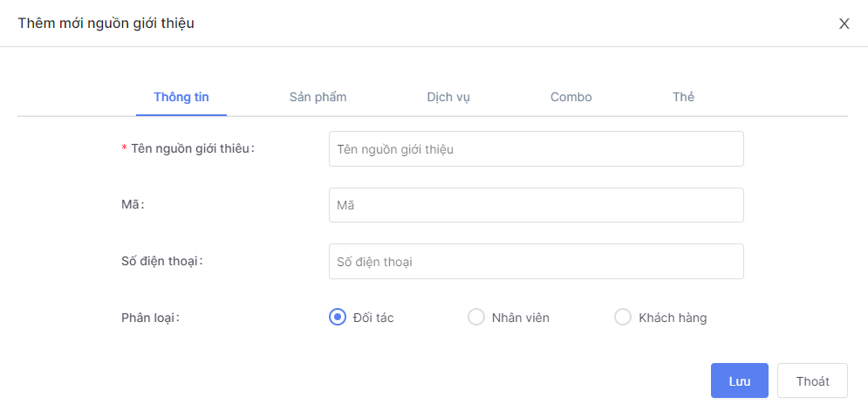Switch to the Thông tin tab
Screen dimensions: 868x418
coord(181,97)
